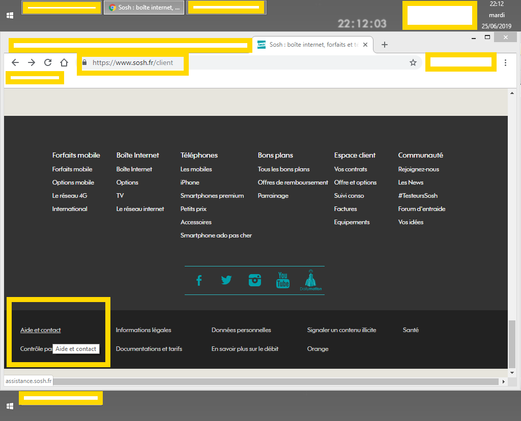
Task: Bookmark this page with the star icon
Action: pyautogui.click(x=413, y=63)
